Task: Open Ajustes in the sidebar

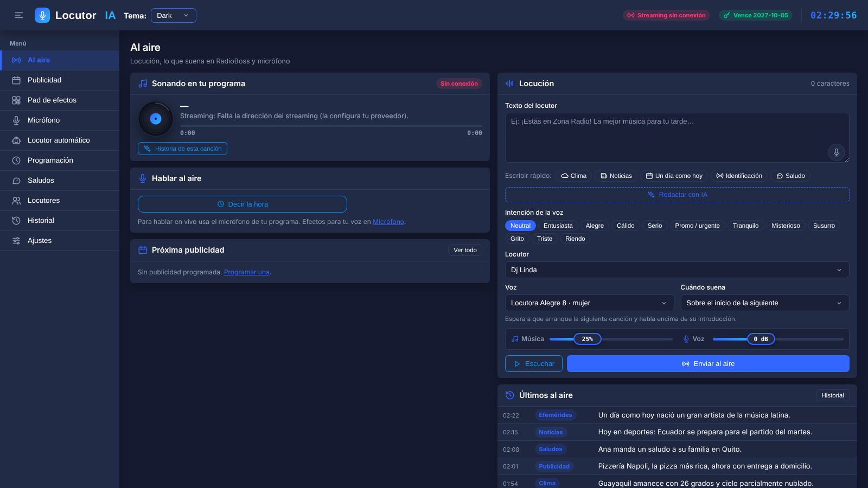Action: click(60, 241)
